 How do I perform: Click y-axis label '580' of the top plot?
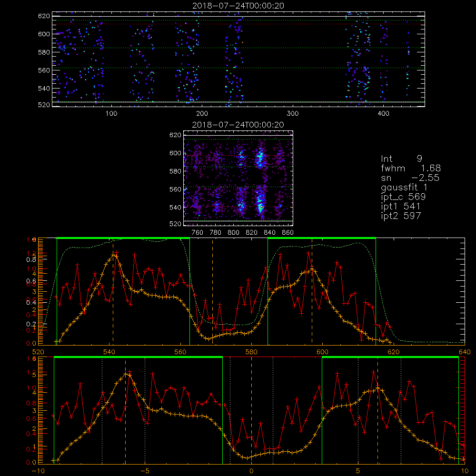click(44, 52)
